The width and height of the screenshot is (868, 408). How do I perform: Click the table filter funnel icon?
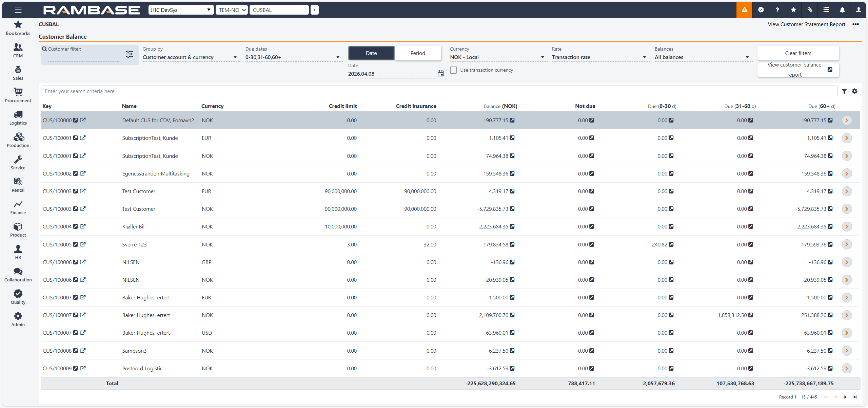(844, 91)
